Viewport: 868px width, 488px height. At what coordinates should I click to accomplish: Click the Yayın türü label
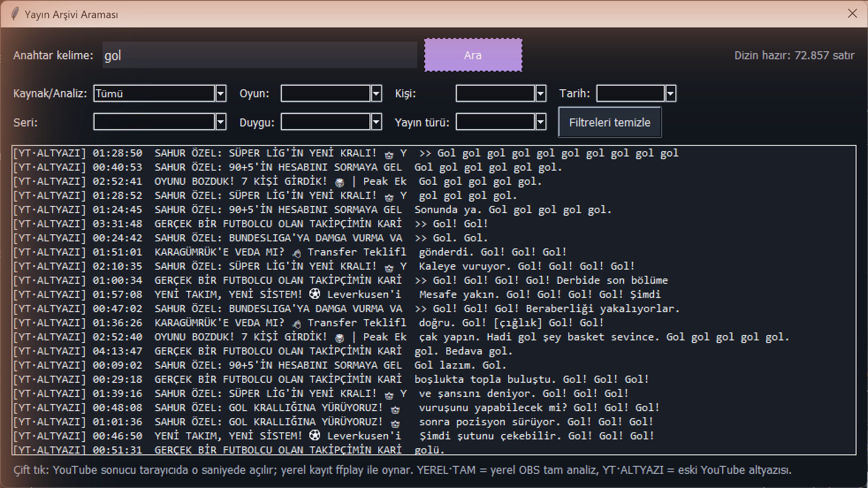422,122
